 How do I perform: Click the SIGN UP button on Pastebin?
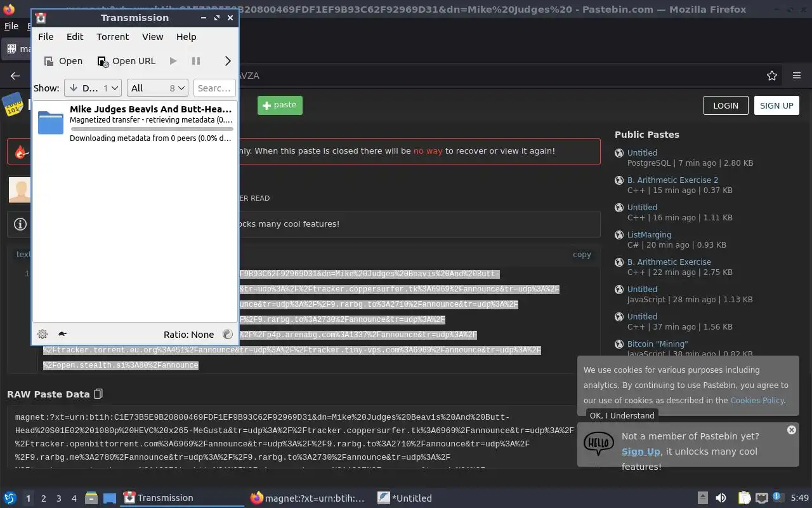pyautogui.click(x=776, y=105)
